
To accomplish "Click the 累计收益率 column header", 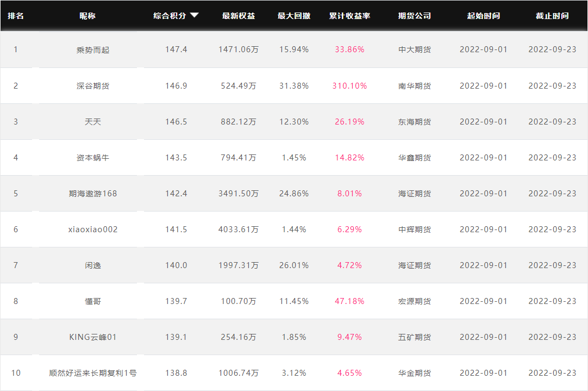I will 349,16.
